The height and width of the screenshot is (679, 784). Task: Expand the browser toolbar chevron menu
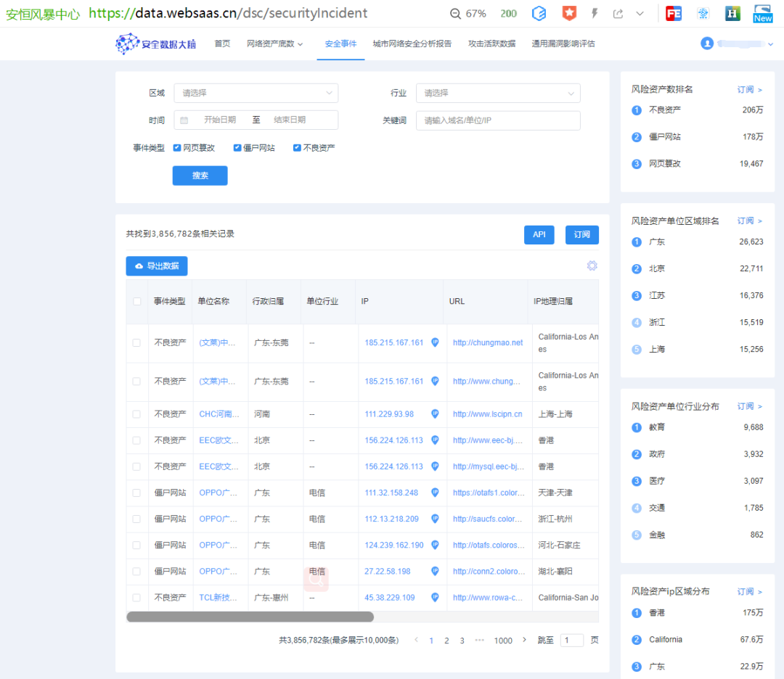click(640, 14)
